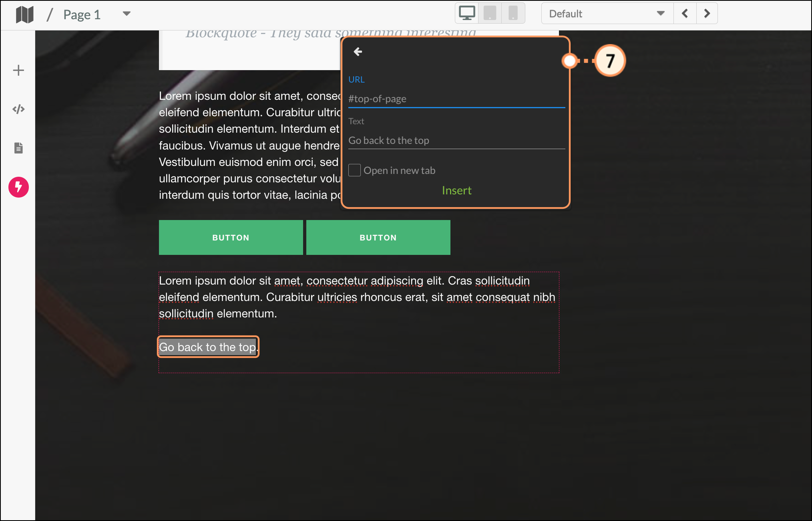
Task: Click the previous chevron next to Default
Action: [x=685, y=14]
